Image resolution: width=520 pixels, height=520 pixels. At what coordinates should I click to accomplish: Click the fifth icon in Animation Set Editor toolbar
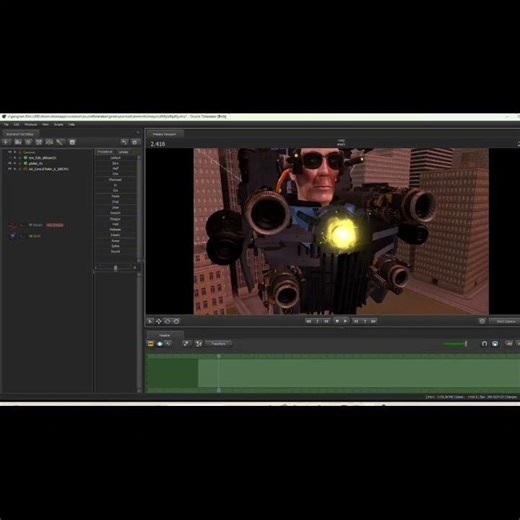(x=49, y=142)
